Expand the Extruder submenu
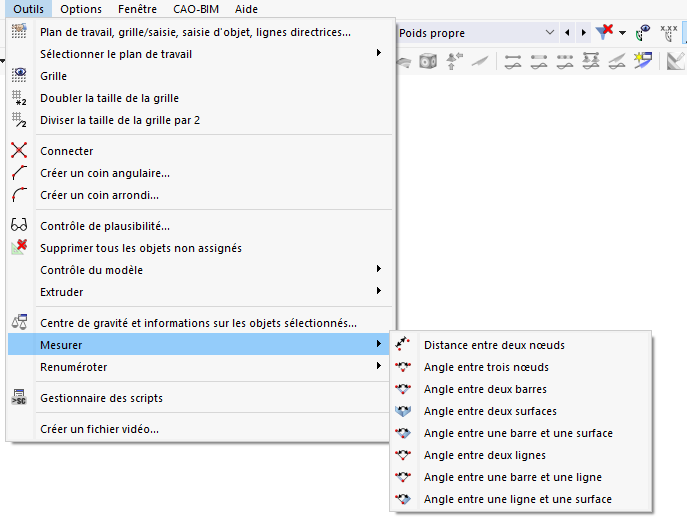The height and width of the screenshot is (517, 687). tap(379, 290)
